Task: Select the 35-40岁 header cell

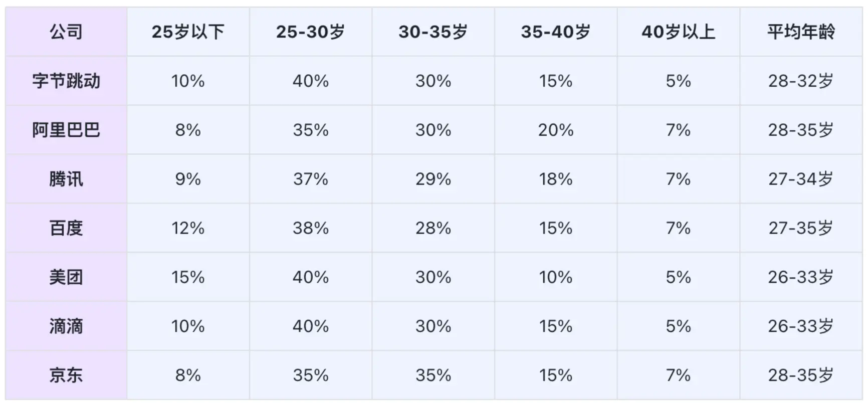Action: pyautogui.click(x=556, y=32)
